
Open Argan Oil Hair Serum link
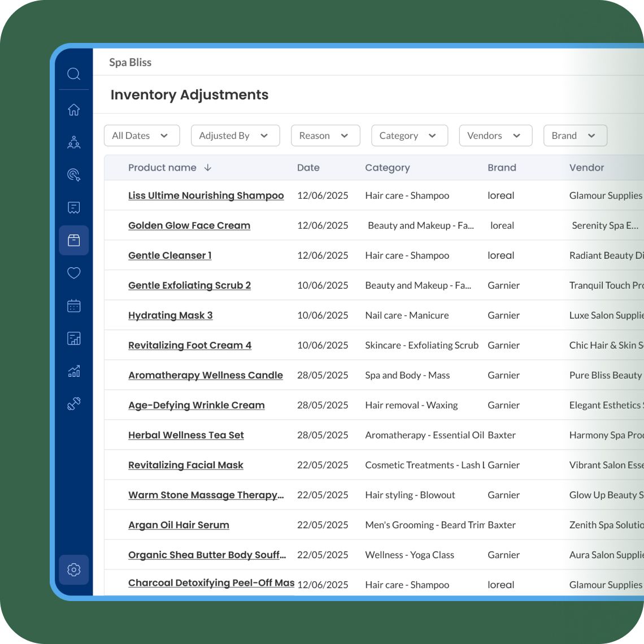point(179,525)
